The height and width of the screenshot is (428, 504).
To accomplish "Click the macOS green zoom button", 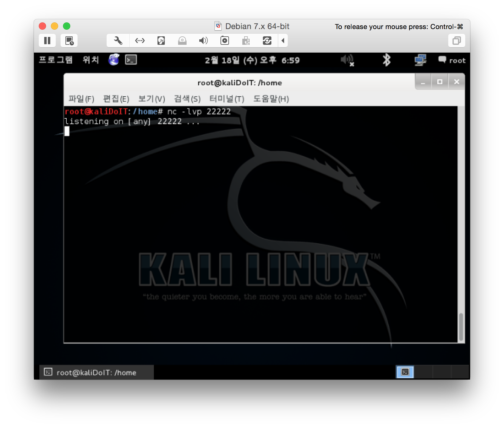I will point(67,26).
